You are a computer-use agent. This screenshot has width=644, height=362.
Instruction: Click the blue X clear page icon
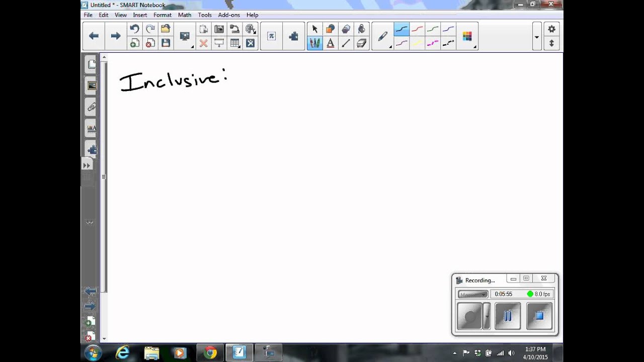[251, 44]
